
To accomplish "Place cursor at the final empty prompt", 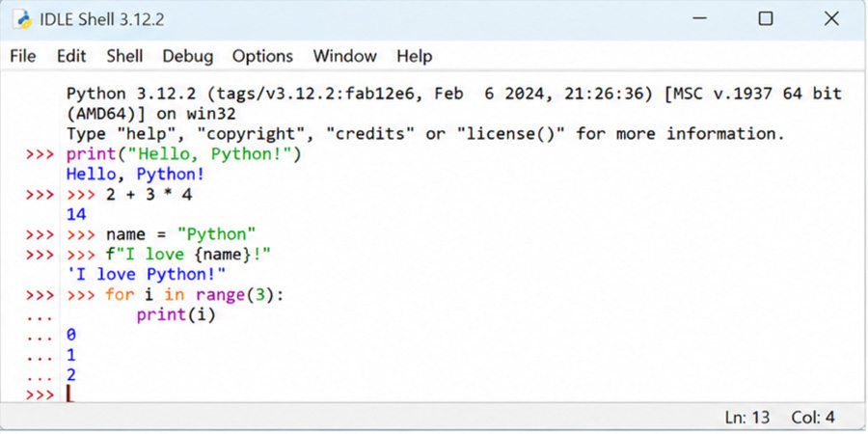I will click(69, 394).
